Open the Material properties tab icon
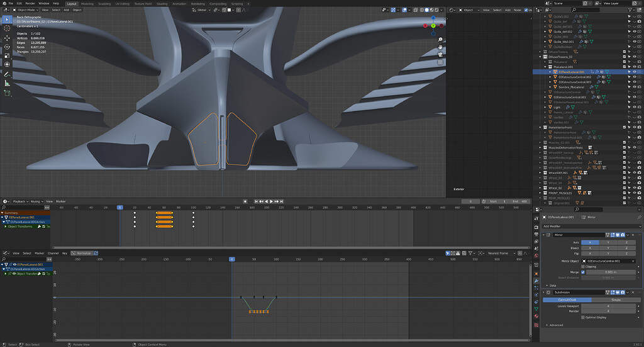Screen dimensions: 644x347 (x=536, y=316)
